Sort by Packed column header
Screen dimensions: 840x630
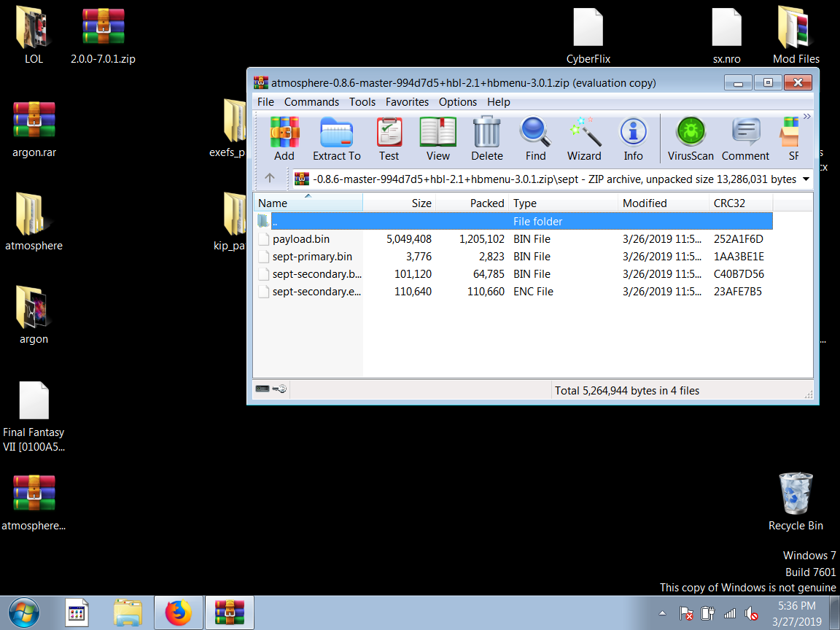tap(472, 203)
